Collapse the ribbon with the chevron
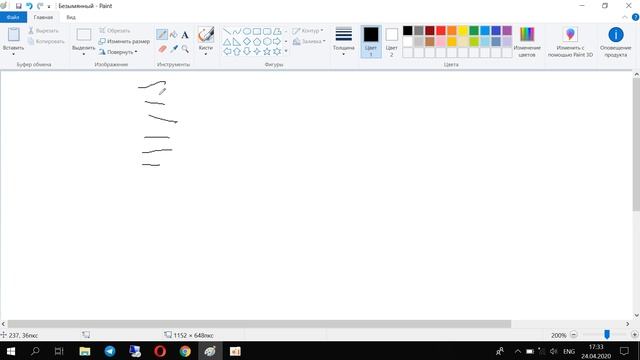The height and width of the screenshot is (360, 640). (624, 17)
